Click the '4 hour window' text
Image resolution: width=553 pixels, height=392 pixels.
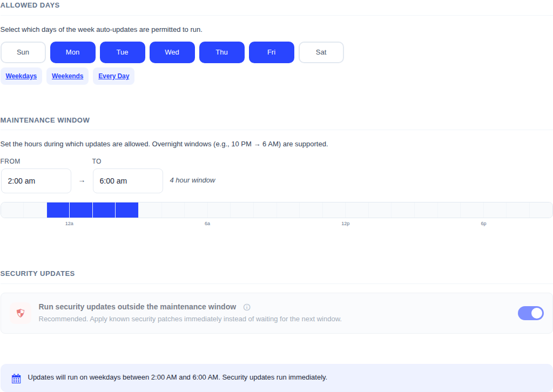click(x=193, y=180)
